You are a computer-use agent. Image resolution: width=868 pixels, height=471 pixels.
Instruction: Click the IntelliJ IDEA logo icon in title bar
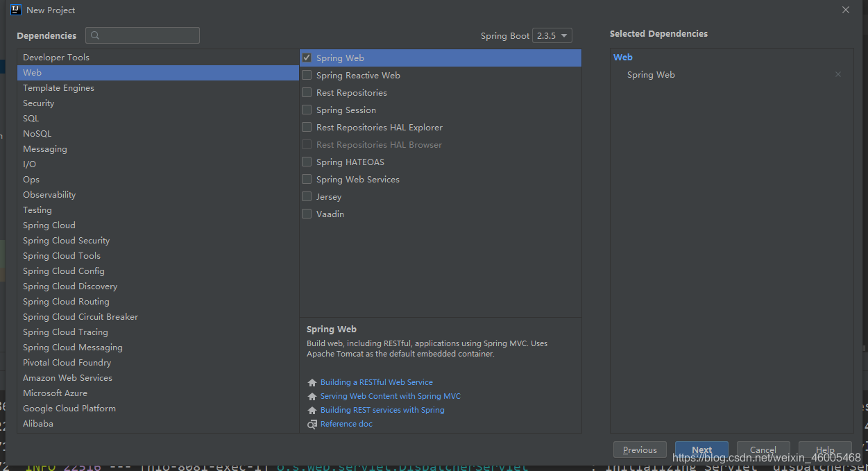tap(16, 10)
